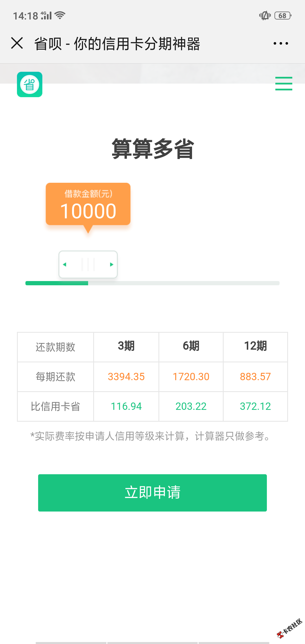
Task: Tap the vibrate mode status icon
Action: coord(265,16)
